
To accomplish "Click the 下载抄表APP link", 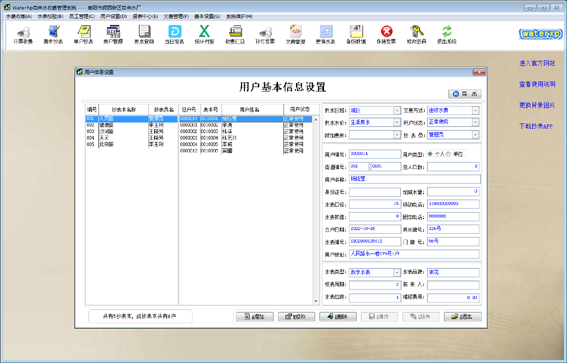I will 536,126.
